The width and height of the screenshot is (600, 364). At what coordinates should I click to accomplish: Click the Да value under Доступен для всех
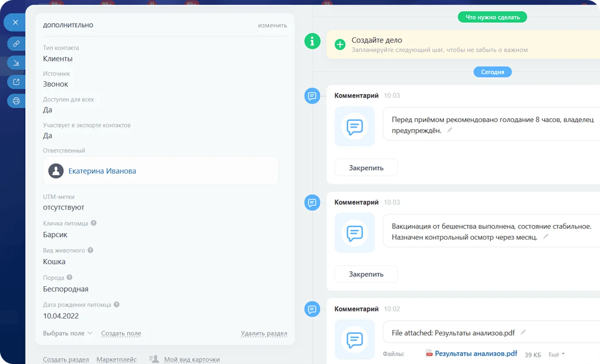[47, 110]
